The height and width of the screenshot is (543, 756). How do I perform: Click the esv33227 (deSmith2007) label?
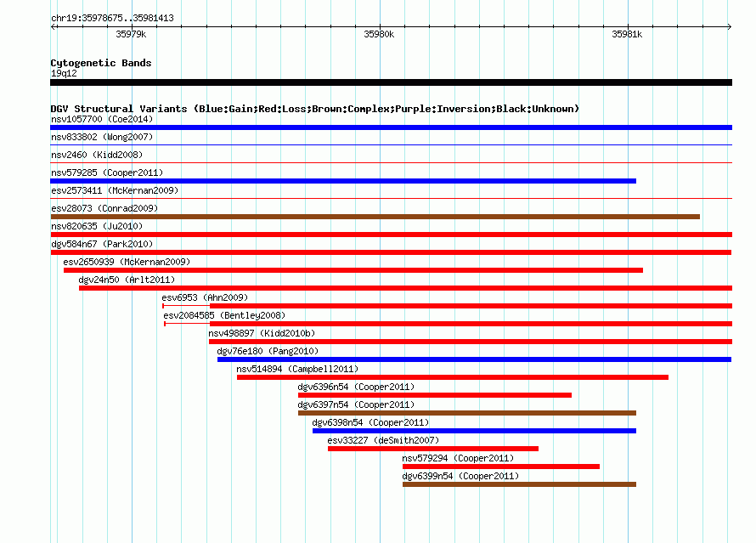[x=383, y=440]
